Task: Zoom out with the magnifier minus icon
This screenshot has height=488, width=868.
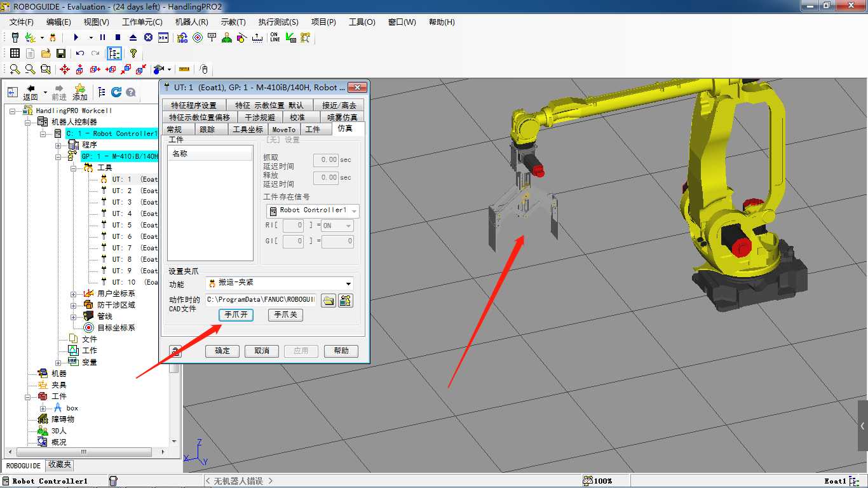Action: click(x=30, y=69)
